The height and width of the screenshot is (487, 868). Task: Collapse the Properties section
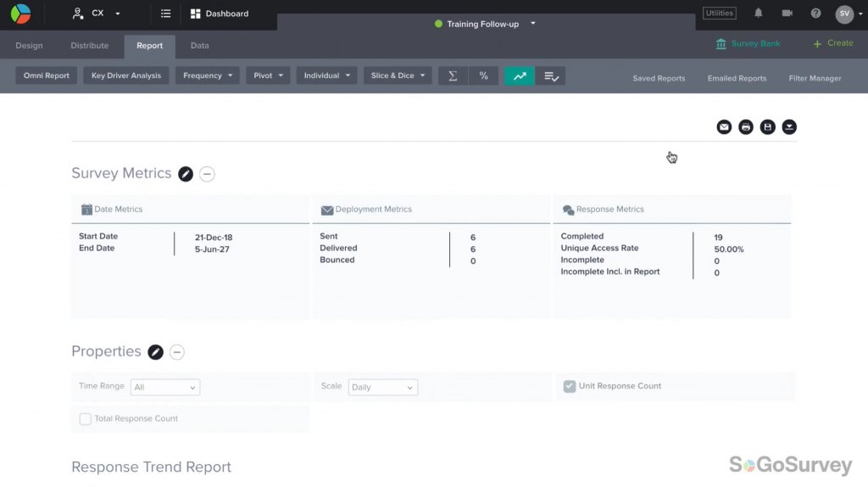tap(176, 352)
